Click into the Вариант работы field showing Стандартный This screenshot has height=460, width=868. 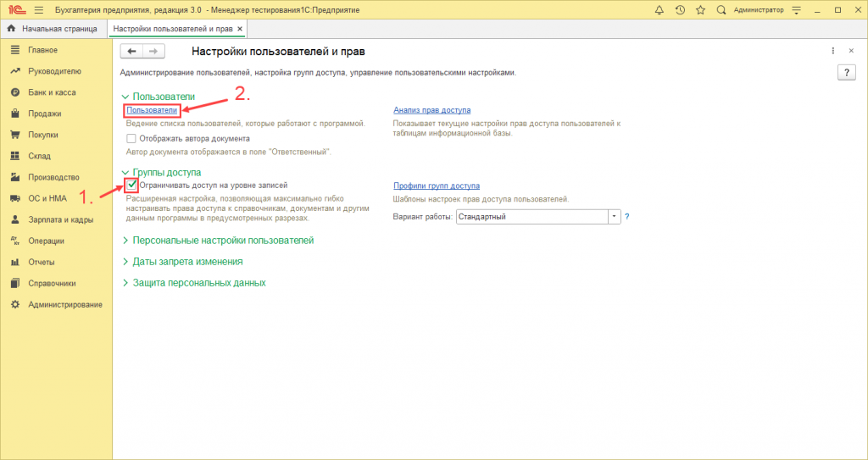click(532, 217)
